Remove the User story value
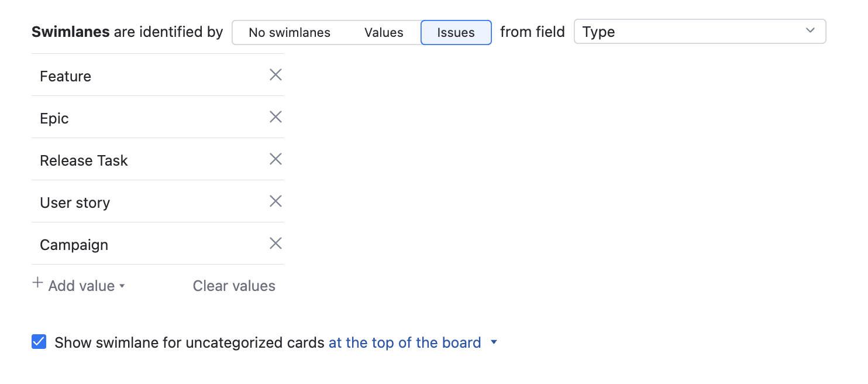Image resolution: width=868 pixels, height=384 pixels. point(275,201)
